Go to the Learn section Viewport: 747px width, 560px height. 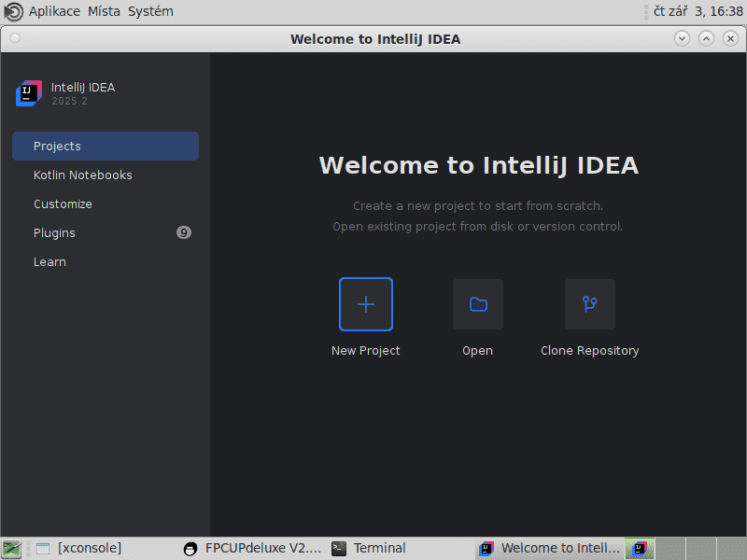pos(106,262)
